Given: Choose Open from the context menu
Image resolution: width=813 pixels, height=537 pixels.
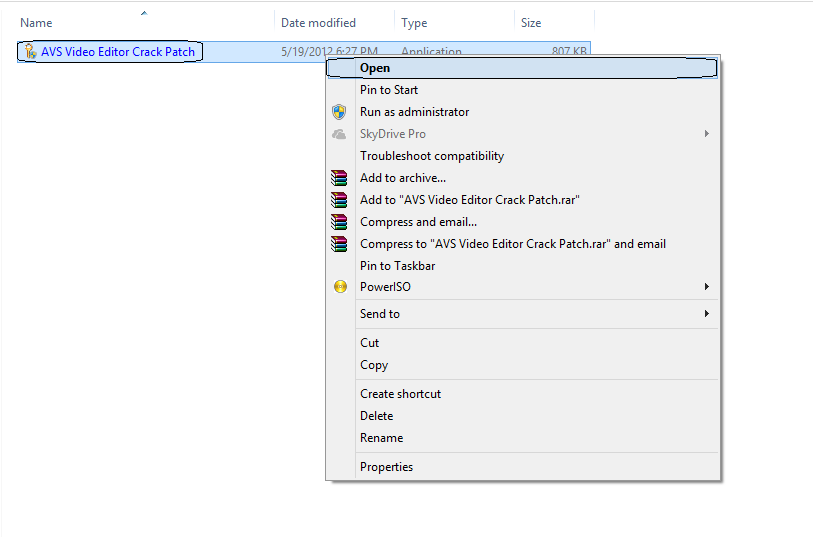Looking at the screenshot, I should click(522, 68).
